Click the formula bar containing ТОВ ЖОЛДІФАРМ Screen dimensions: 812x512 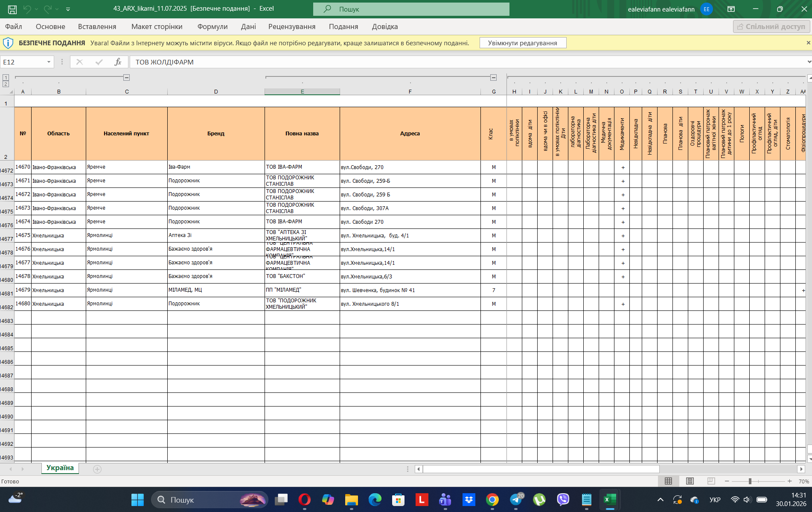pos(467,62)
